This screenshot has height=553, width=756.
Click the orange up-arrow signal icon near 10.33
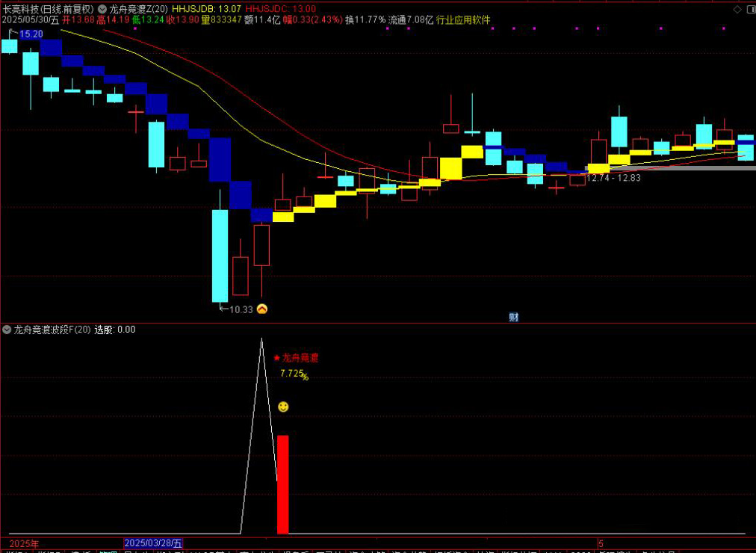pos(262,309)
